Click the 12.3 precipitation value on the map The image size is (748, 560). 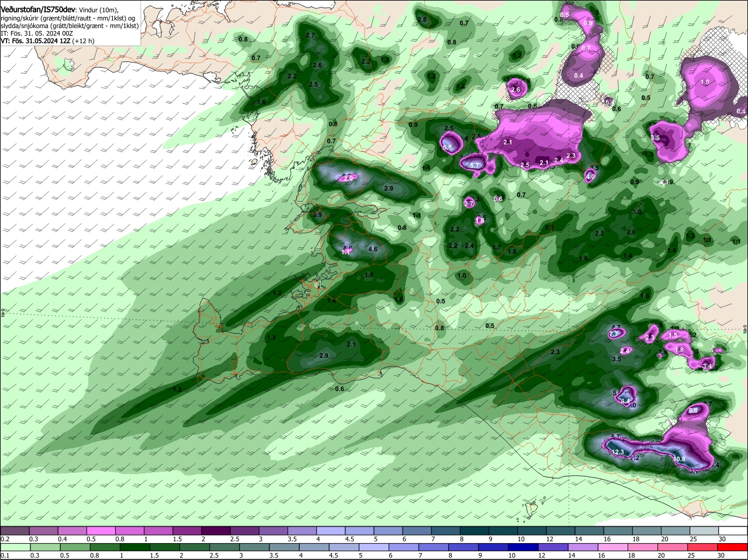[618, 452]
